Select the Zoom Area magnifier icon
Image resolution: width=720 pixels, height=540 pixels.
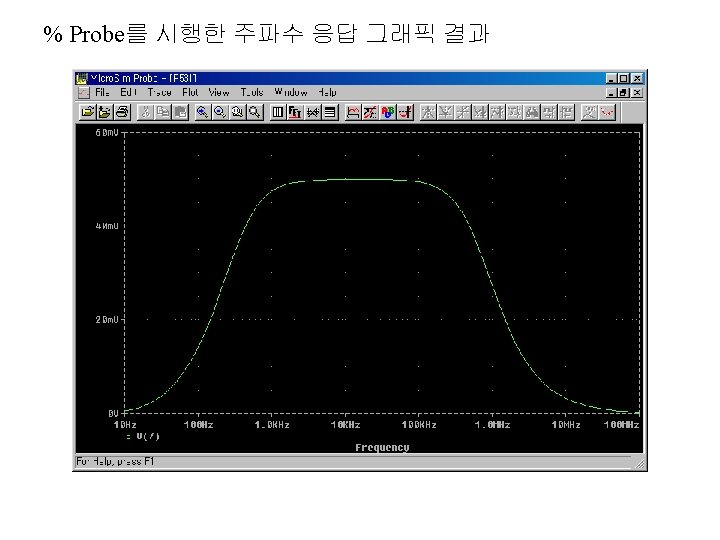click(x=237, y=112)
